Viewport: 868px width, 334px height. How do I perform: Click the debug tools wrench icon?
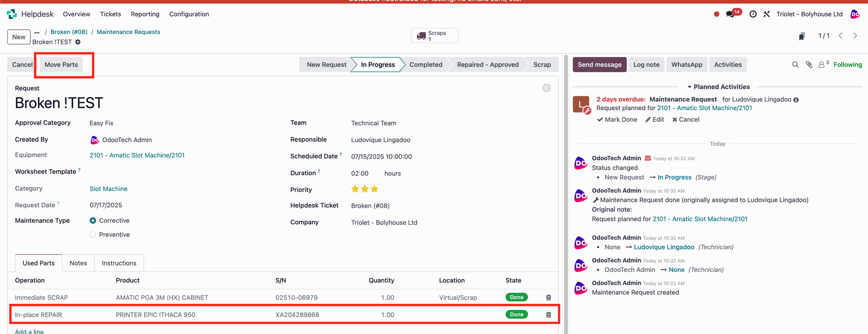point(767,14)
